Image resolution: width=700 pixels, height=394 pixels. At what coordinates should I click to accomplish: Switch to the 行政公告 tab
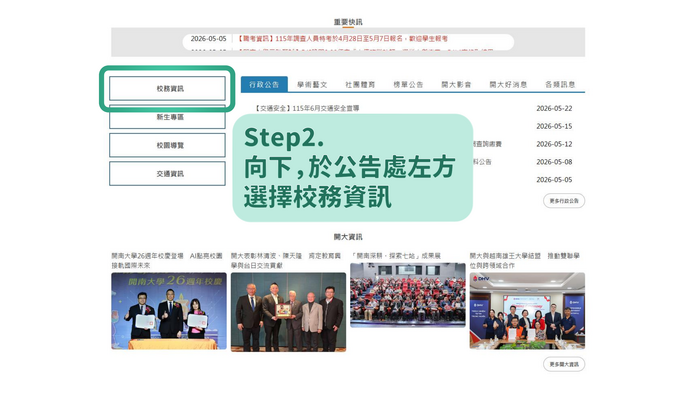(x=264, y=84)
